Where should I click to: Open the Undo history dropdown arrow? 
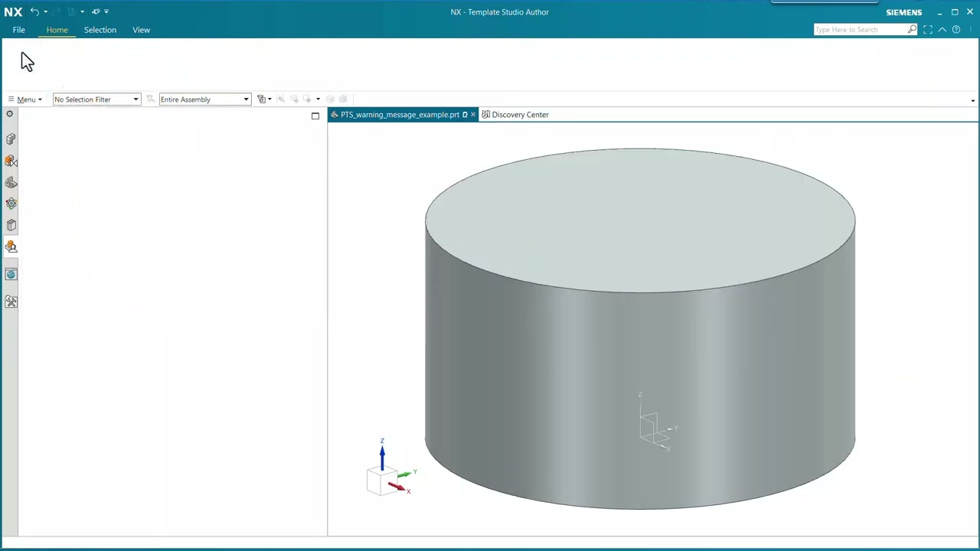(45, 11)
